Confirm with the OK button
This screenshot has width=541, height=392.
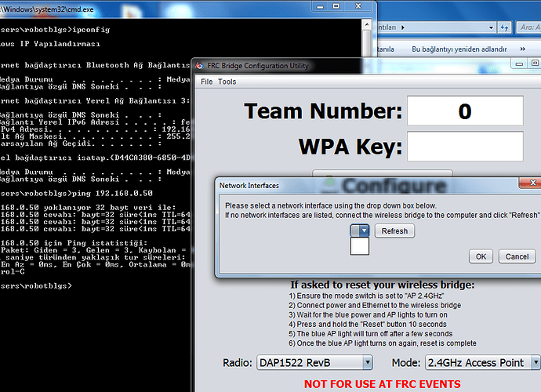click(x=481, y=256)
